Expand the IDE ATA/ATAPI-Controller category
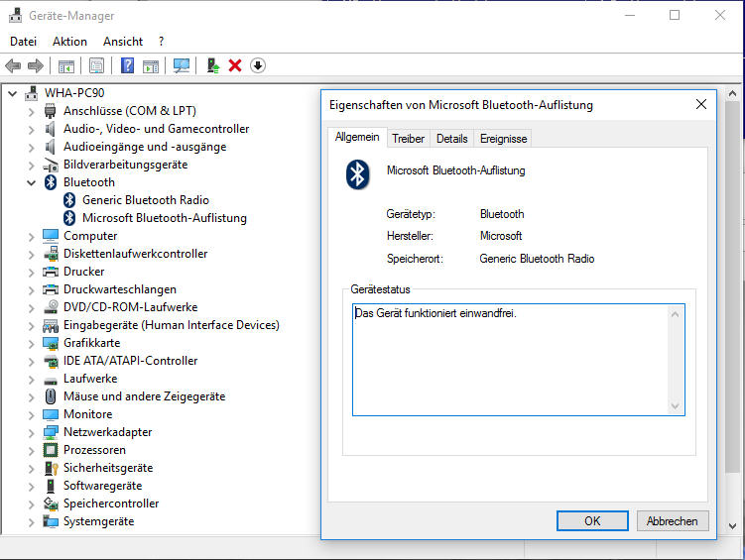 (32, 361)
